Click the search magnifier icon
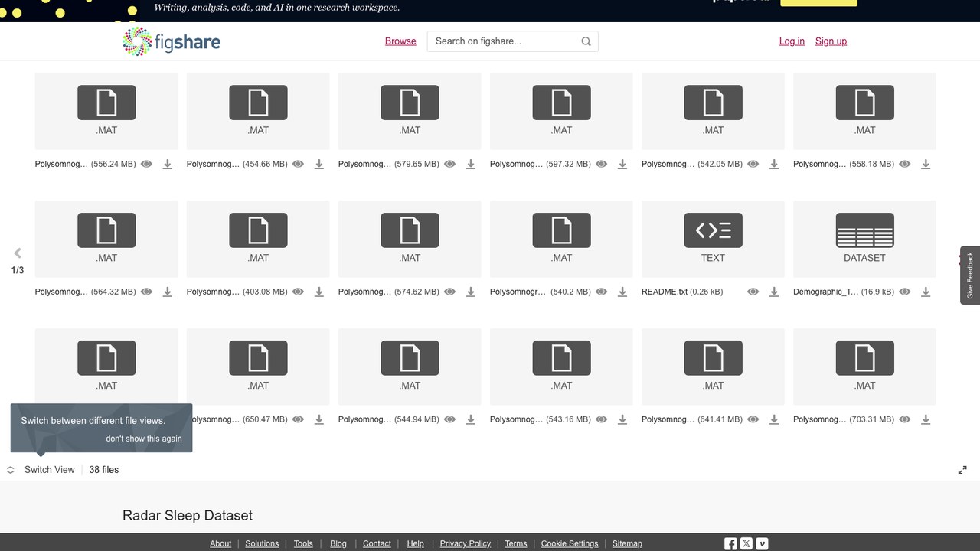The height and width of the screenshot is (551, 980). tap(586, 41)
